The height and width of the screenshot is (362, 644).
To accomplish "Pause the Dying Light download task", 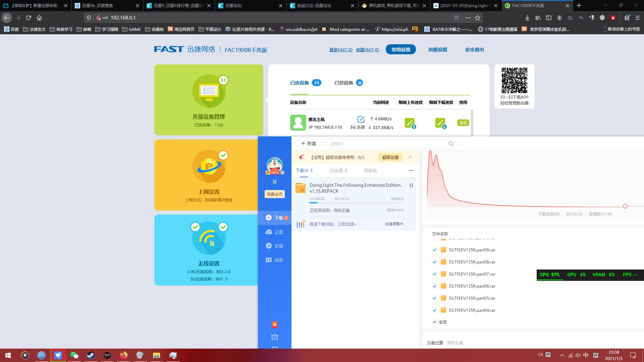I will pos(411,185).
